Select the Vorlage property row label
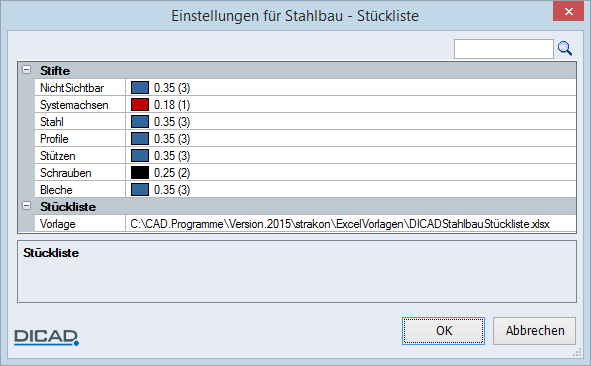The width and height of the screenshot is (591, 366). tap(80, 224)
